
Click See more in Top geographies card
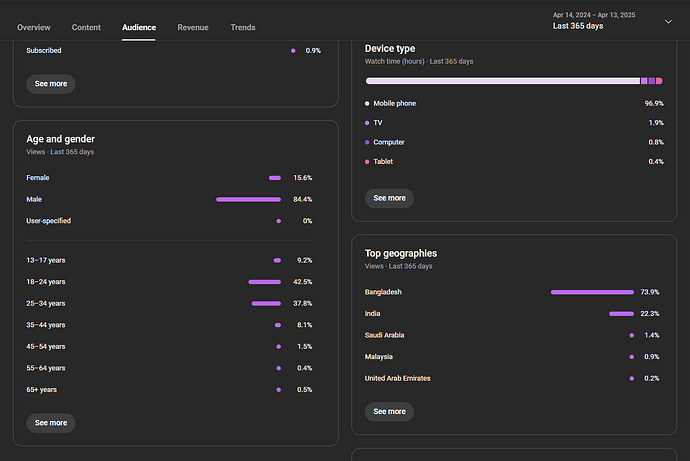click(x=389, y=411)
